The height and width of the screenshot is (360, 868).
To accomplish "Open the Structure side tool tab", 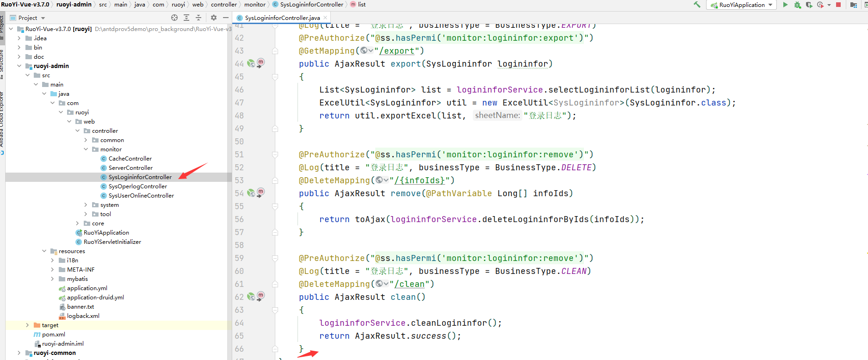I will click(2, 60).
